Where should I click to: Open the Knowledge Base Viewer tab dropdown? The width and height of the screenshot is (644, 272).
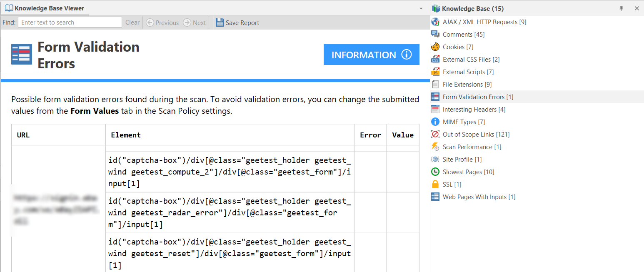[x=421, y=8]
